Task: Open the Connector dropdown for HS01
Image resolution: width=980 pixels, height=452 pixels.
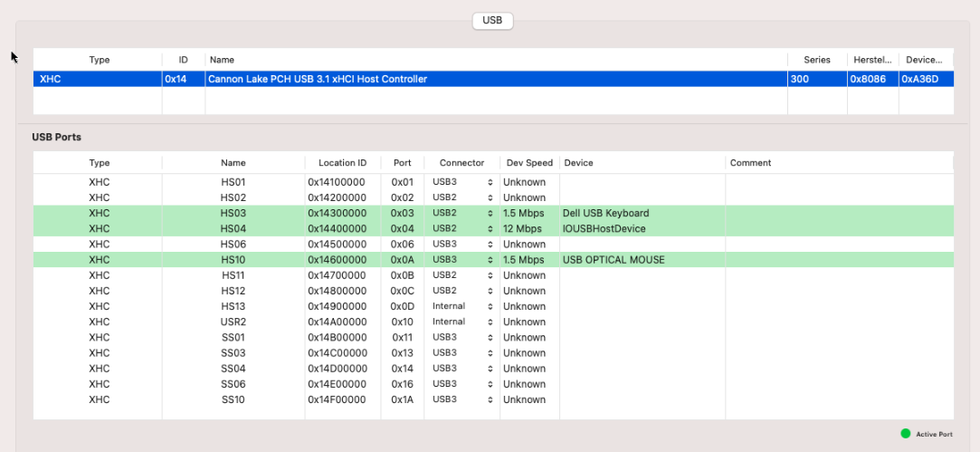Action: pos(462,182)
